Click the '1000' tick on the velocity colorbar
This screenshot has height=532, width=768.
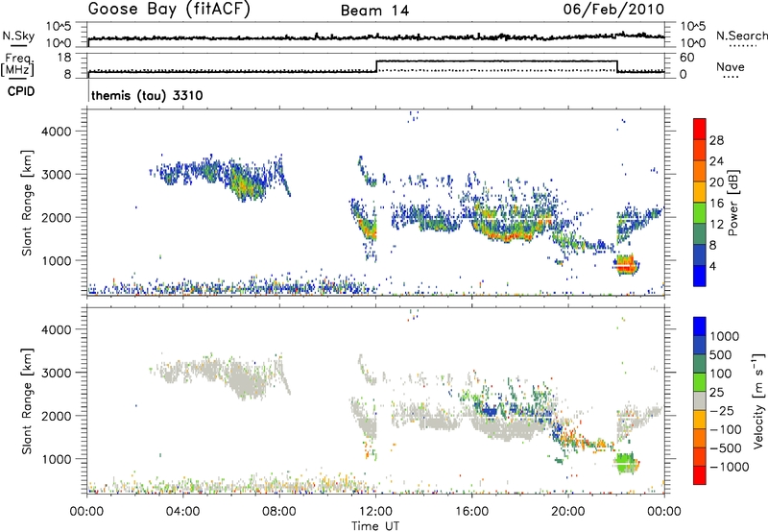click(724, 336)
